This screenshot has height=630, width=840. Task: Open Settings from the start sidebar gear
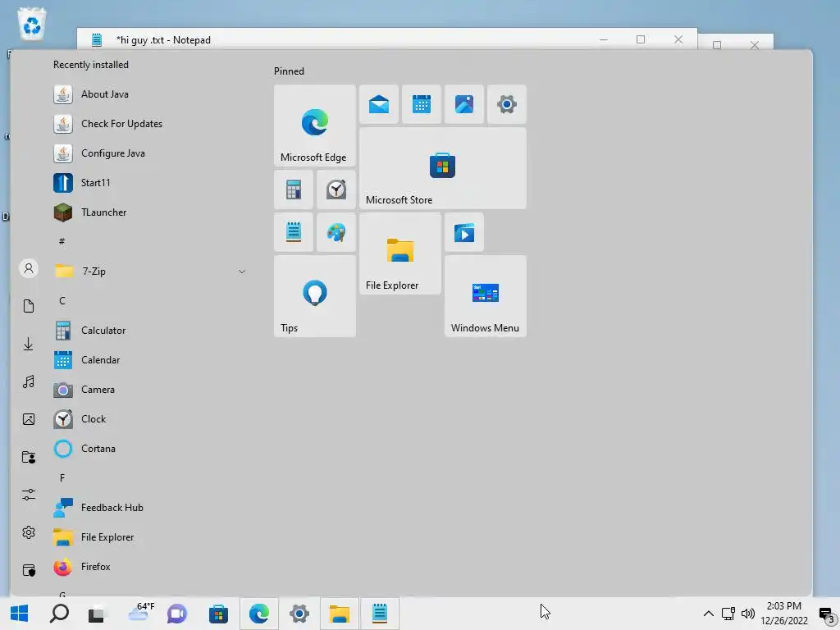pos(29,532)
